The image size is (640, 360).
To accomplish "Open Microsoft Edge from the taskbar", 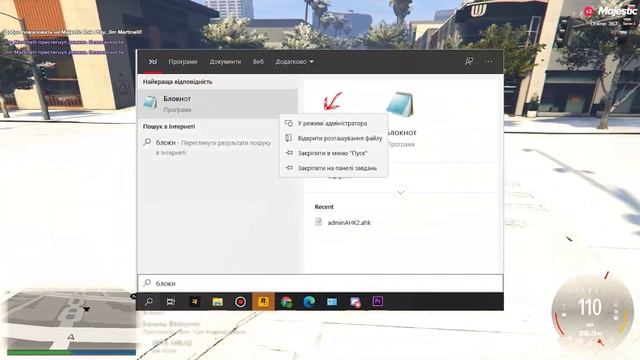I will coord(309,302).
